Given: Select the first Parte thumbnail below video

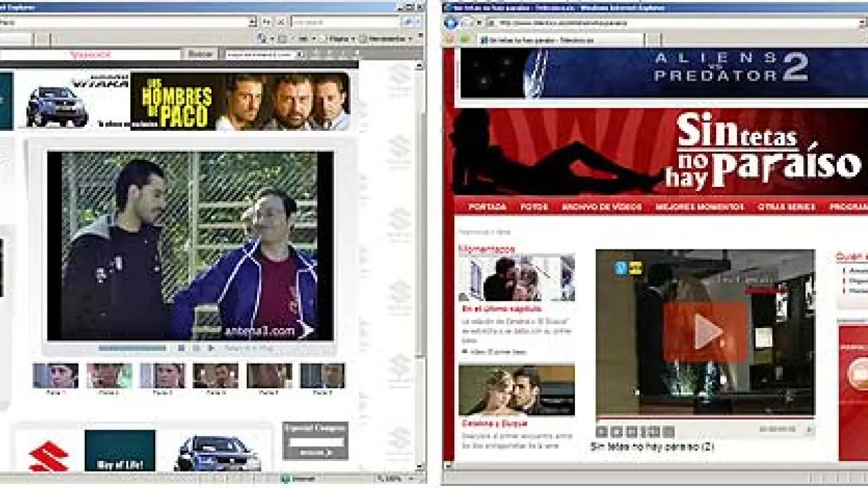Looking at the screenshot, I should tap(56, 375).
